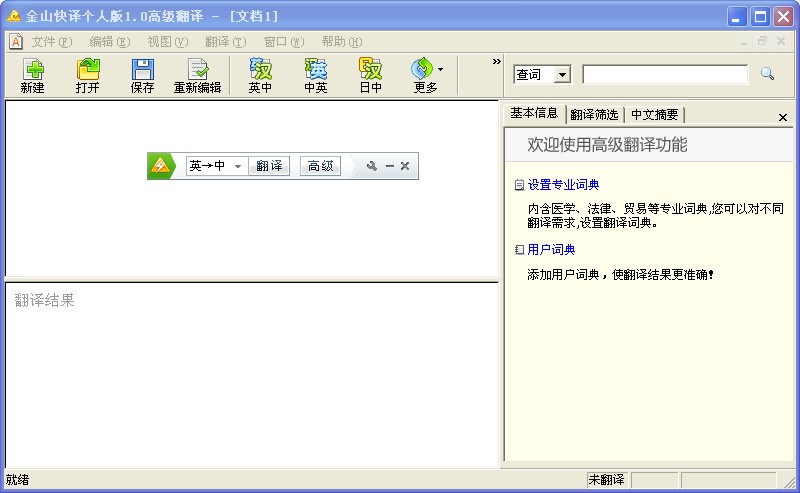Open floating bar settings wrench icon
The width and height of the screenshot is (800, 493).
point(371,166)
